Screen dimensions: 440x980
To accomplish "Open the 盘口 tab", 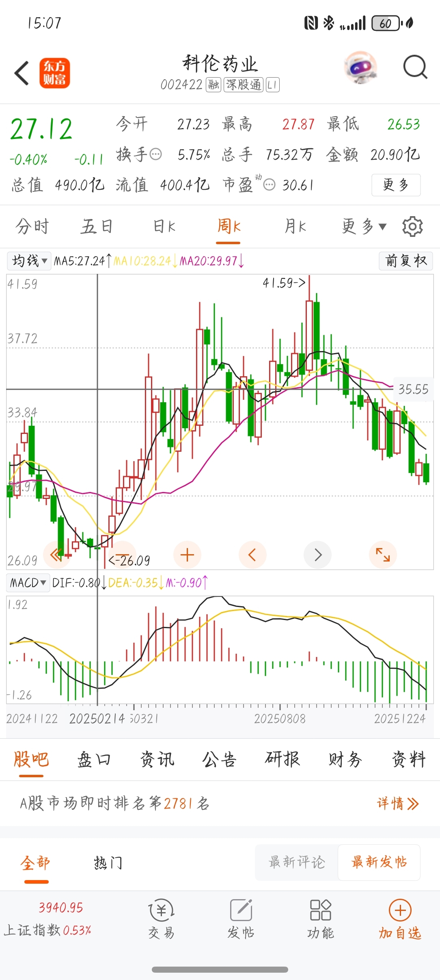I will click(94, 759).
